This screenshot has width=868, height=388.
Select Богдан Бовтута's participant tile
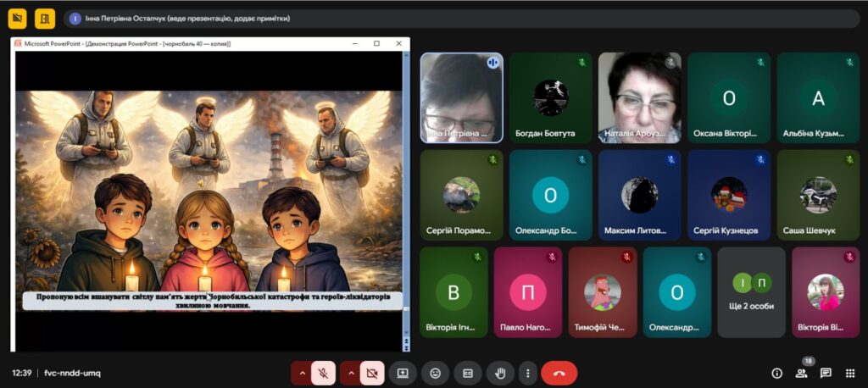coord(550,97)
